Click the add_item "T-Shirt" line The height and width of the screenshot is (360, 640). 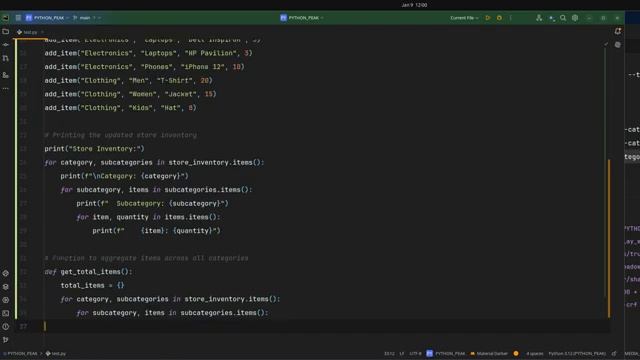[128, 81]
